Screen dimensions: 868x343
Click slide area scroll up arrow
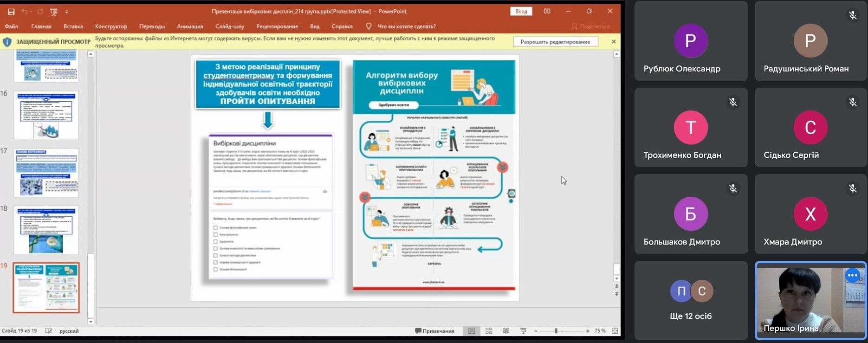point(616,54)
